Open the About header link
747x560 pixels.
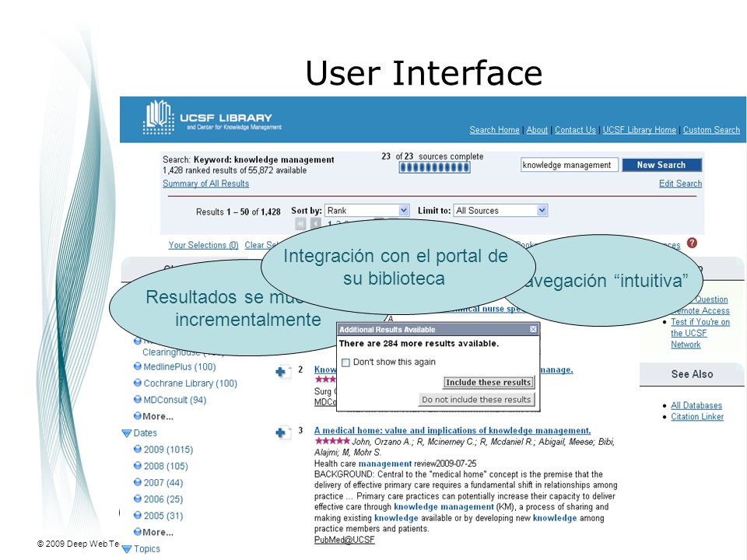(537, 130)
